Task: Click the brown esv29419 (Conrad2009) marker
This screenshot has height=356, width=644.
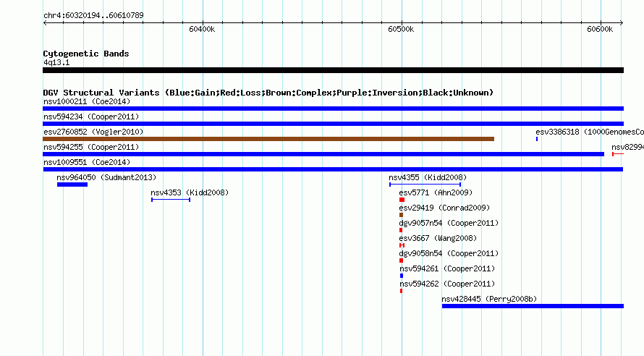Action: point(402,215)
